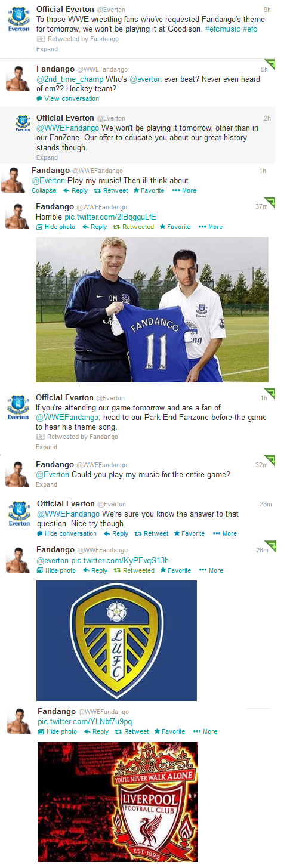The height and width of the screenshot is (868, 290).
Task: Hide photo on the Liverpool crest tweet
Action: (x=57, y=732)
